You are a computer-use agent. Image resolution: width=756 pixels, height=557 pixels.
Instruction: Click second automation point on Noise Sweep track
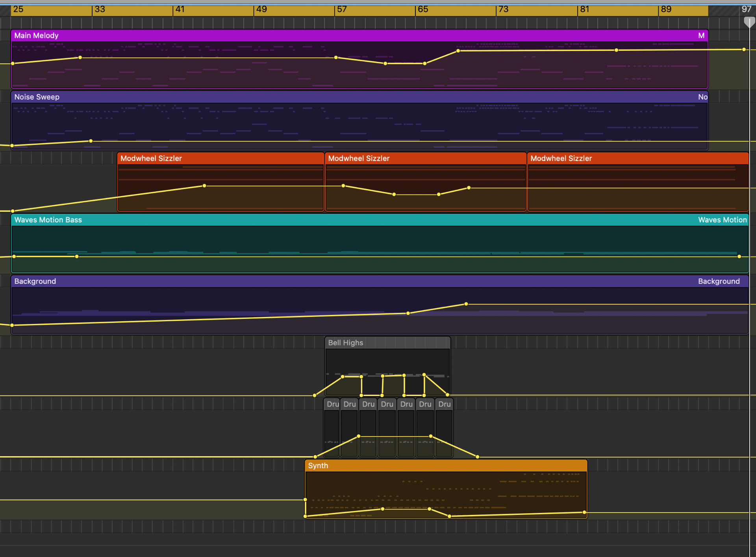(x=91, y=141)
